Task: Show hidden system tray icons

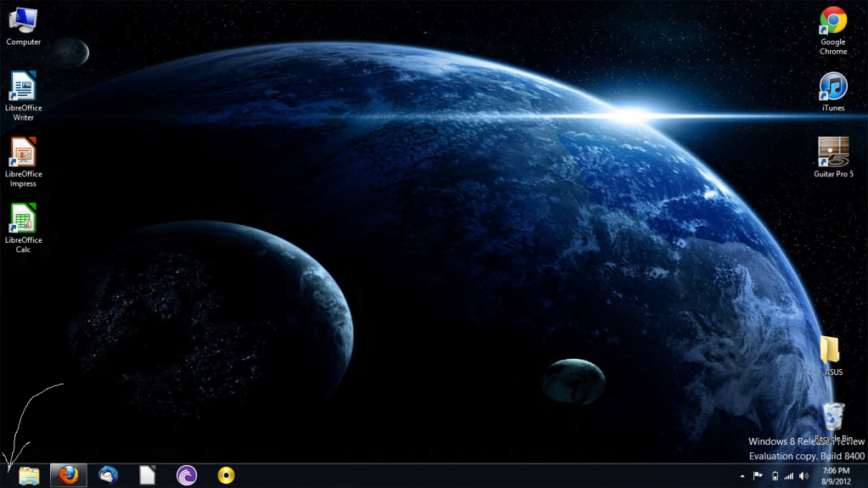Action: (743, 476)
